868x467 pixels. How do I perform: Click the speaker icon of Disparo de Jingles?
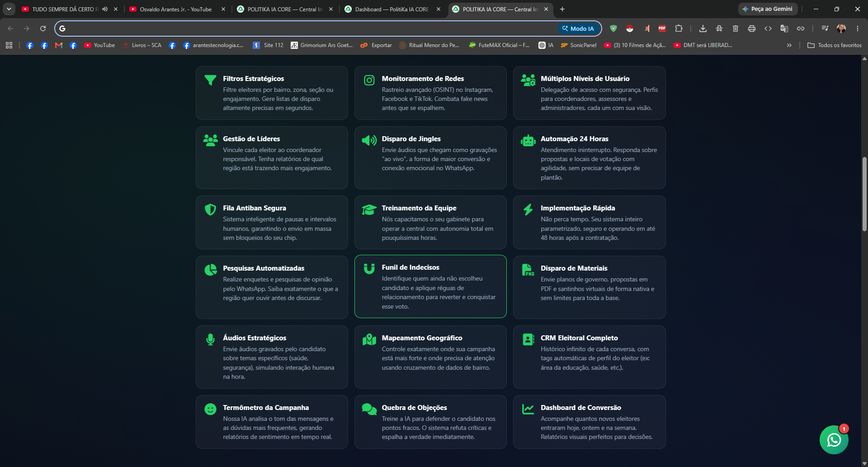pyautogui.click(x=369, y=140)
